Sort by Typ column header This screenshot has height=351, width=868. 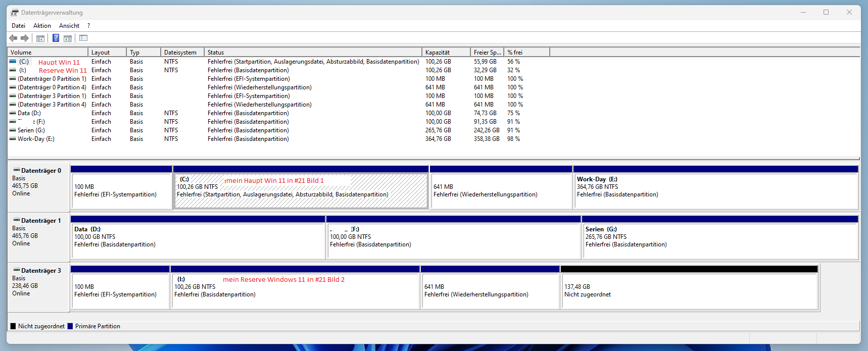tap(143, 52)
